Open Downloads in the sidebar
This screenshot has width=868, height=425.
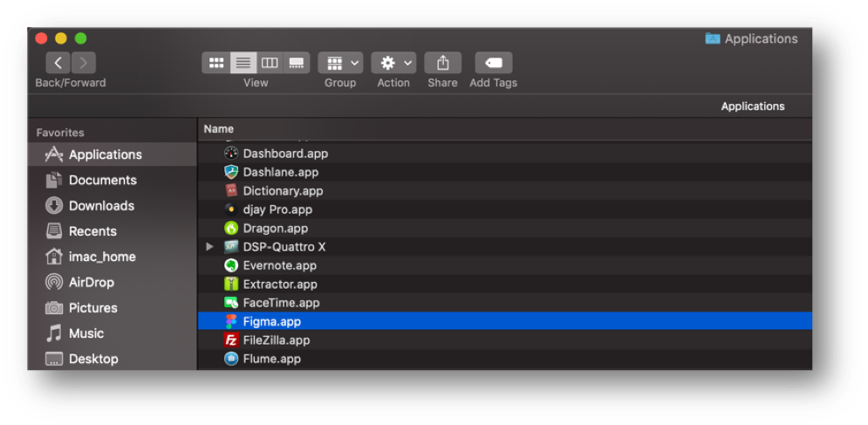pyautogui.click(x=113, y=206)
